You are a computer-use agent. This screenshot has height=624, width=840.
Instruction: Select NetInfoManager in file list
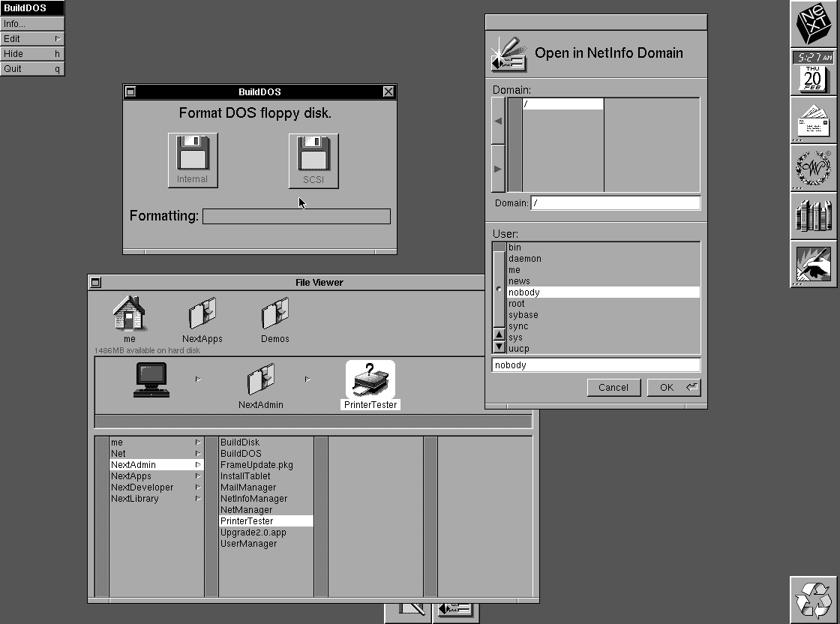265,499
